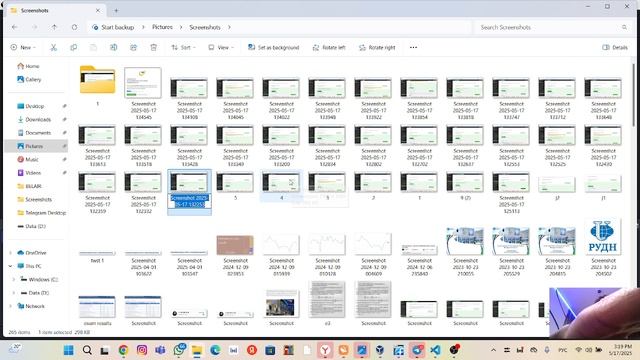Open Downloads in the sidebar

[x=38, y=119]
